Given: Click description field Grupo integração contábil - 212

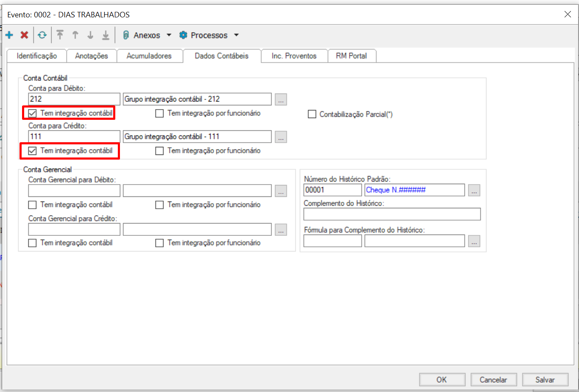Looking at the screenshot, I should [197, 99].
